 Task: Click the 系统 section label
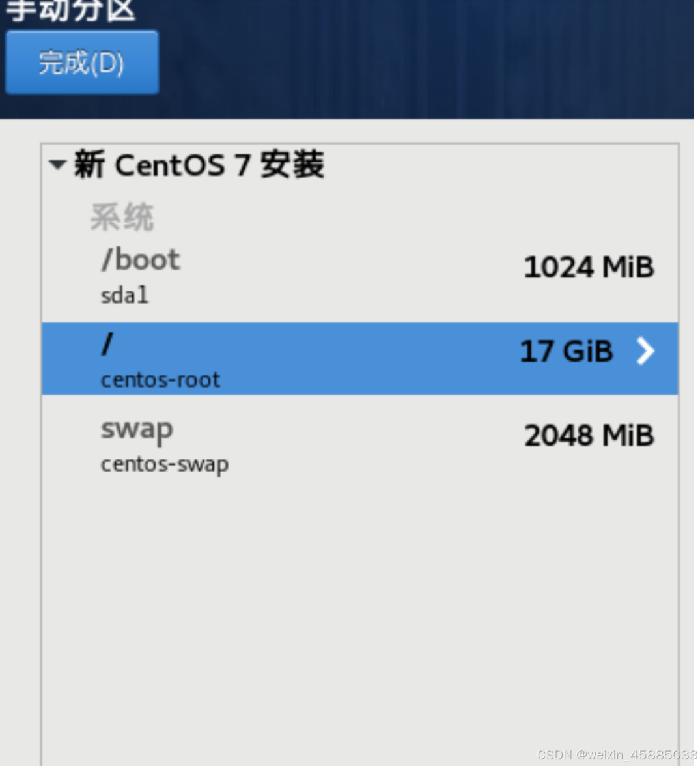(122, 217)
